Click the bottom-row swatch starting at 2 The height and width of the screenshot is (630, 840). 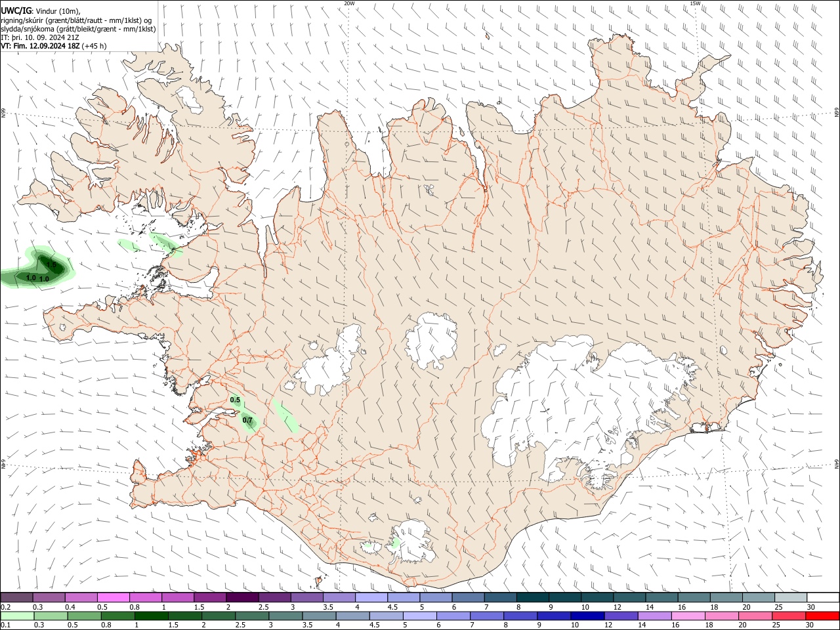[218, 616]
